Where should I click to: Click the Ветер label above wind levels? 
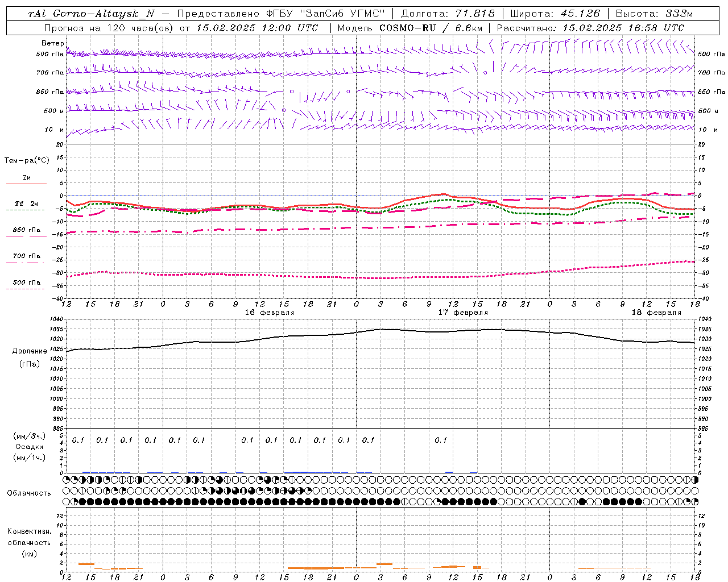[x=52, y=43]
